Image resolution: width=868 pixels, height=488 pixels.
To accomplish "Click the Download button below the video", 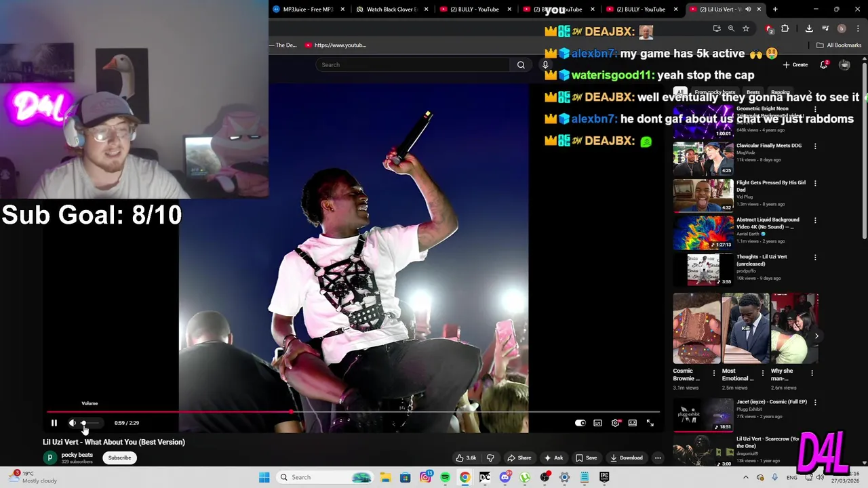I will pos(626,457).
